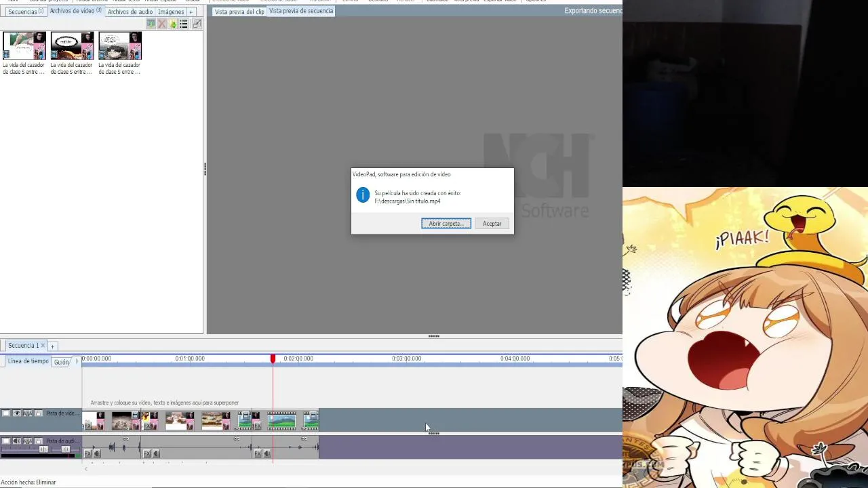Image resolution: width=868 pixels, height=488 pixels.
Task: Open the Secuencias tab
Action: coord(26,12)
